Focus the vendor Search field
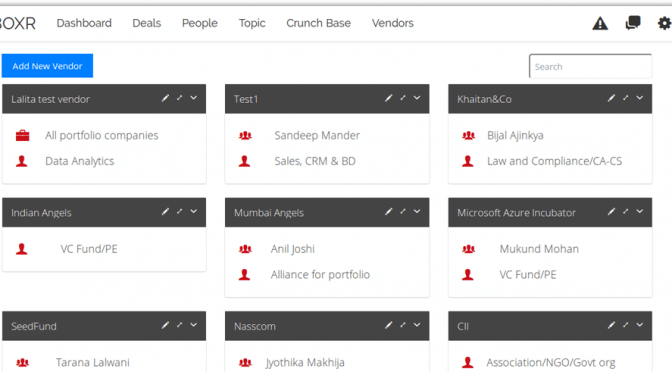The height and width of the screenshot is (372, 672). coord(591,66)
